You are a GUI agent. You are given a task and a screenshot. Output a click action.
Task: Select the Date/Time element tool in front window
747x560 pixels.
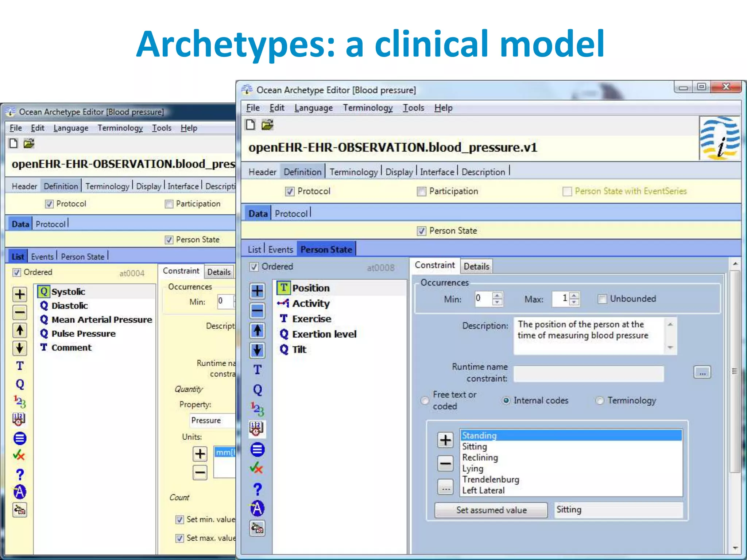[257, 429]
